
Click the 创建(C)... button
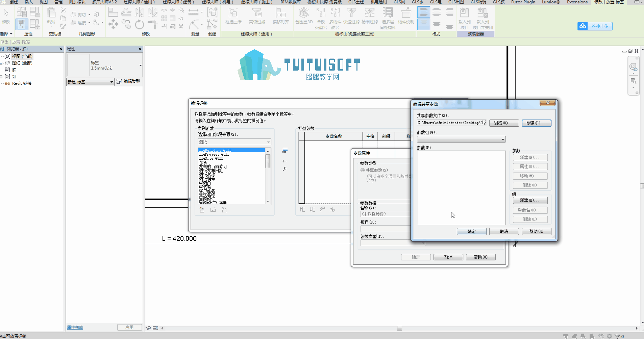536,123
